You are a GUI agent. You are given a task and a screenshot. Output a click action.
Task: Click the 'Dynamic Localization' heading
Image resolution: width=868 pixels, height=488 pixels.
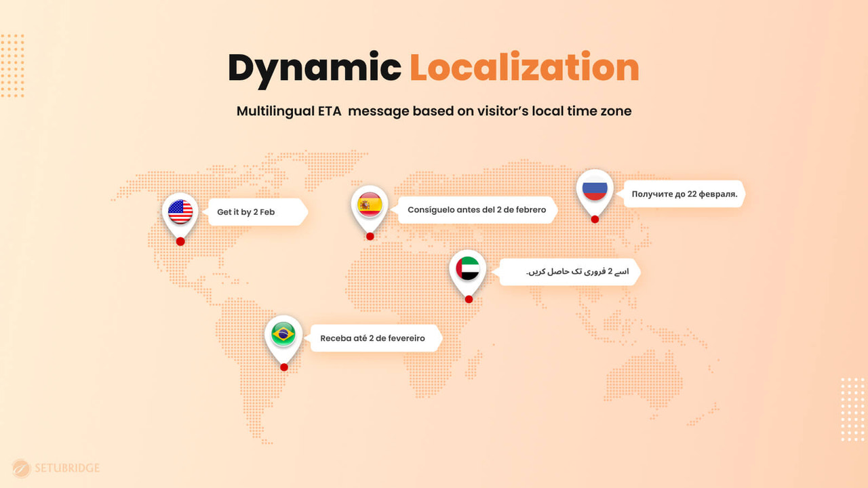433,66
